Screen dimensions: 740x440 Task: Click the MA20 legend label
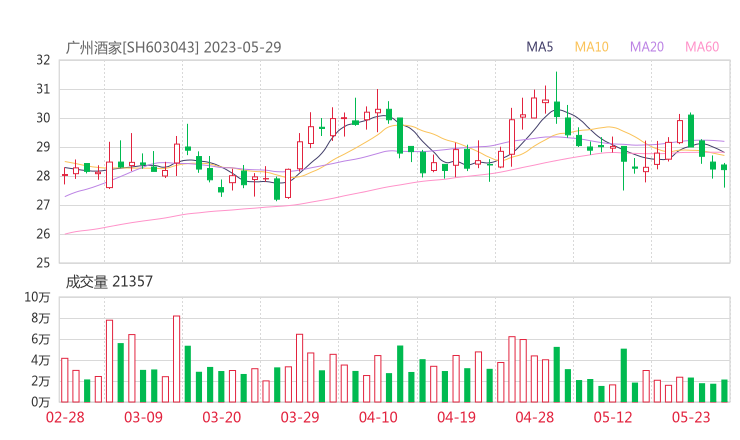(647, 47)
